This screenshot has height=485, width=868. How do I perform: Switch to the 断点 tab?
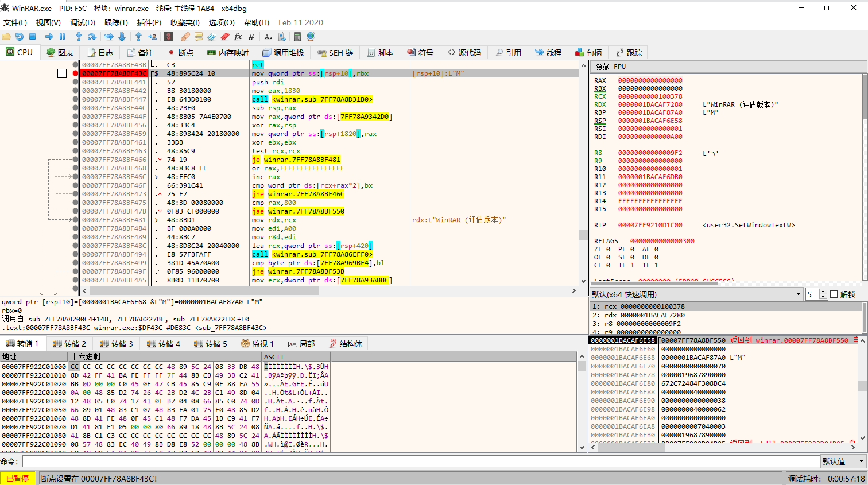pyautogui.click(x=180, y=52)
